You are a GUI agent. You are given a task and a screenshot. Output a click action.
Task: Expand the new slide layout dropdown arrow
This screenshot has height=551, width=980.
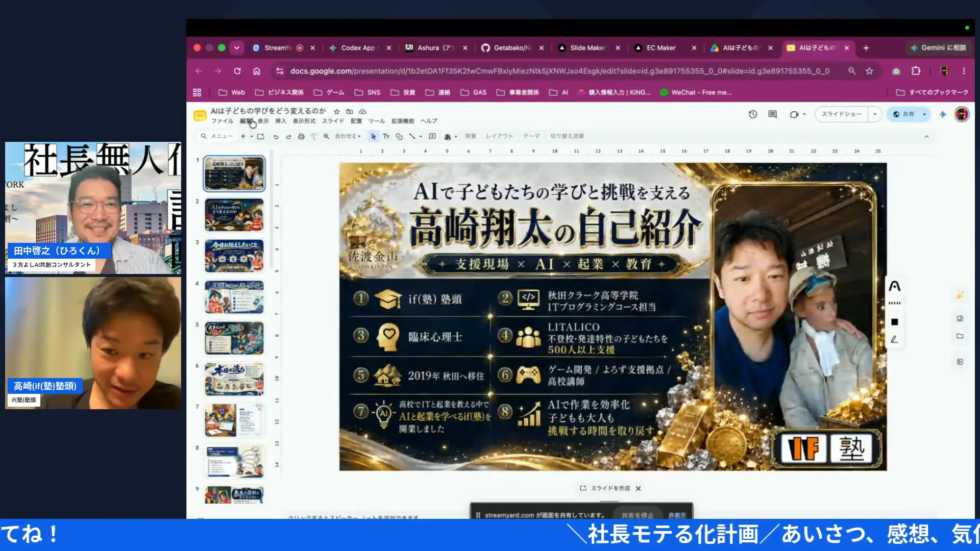point(251,137)
